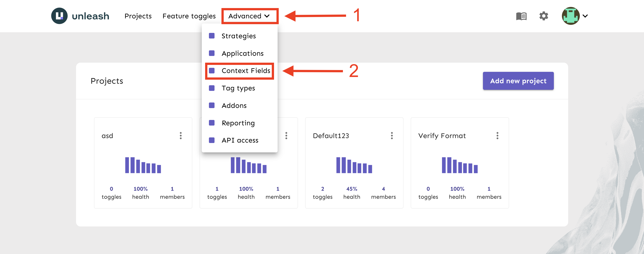
Task: Click the Unleash logo icon
Action: pyautogui.click(x=59, y=16)
